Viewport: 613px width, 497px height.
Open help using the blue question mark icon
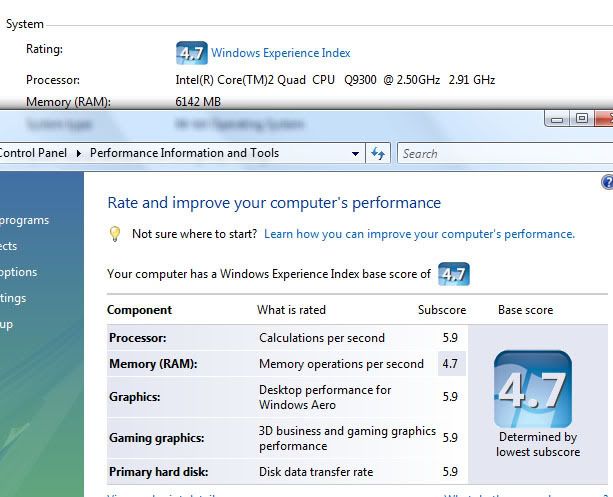point(606,182)
